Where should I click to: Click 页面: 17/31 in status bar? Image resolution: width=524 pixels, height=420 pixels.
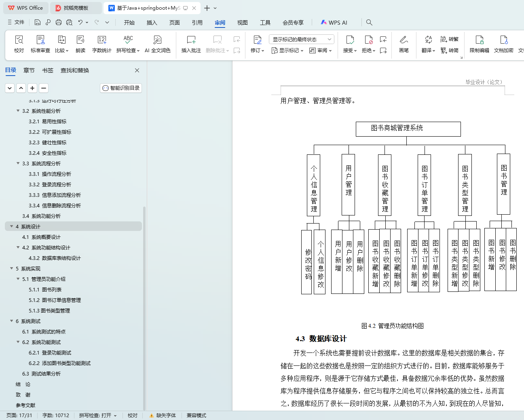click(x=19, y=416)
